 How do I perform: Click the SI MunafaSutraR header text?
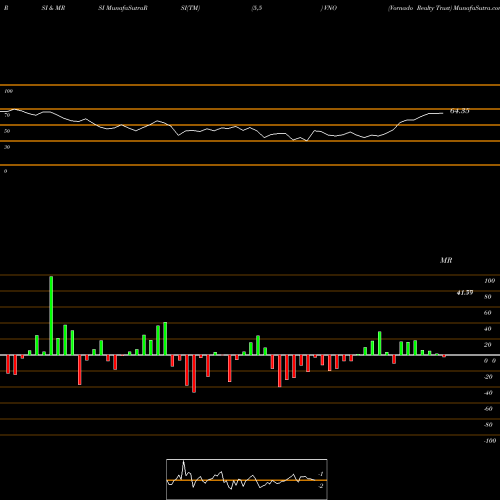tap(123, 8)
